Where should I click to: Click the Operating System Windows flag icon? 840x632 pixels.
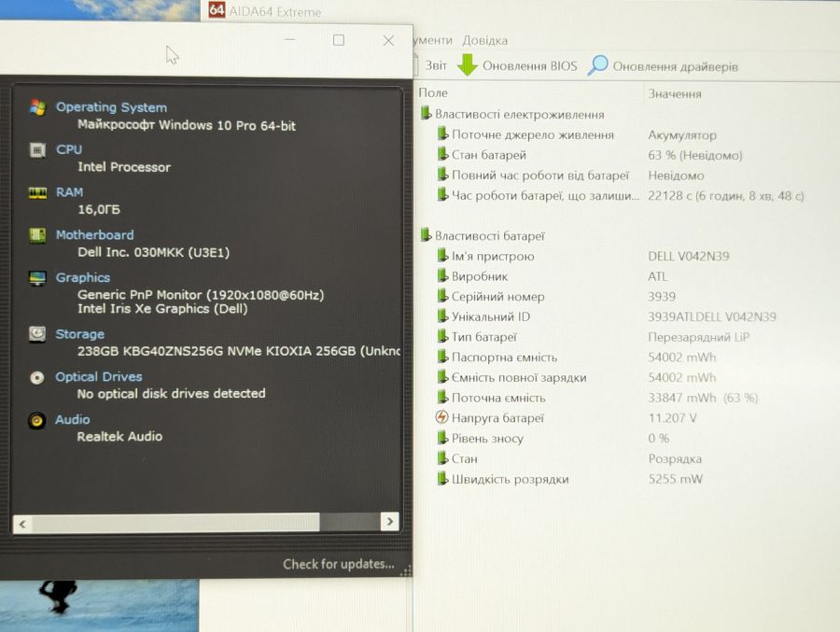(x=37, y=107)
